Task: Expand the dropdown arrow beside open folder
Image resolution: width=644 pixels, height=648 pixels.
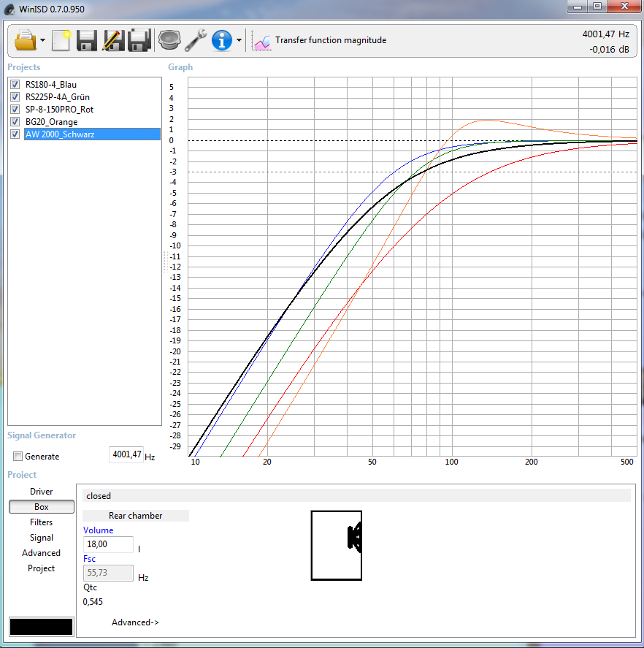Action: click(43, 40)
